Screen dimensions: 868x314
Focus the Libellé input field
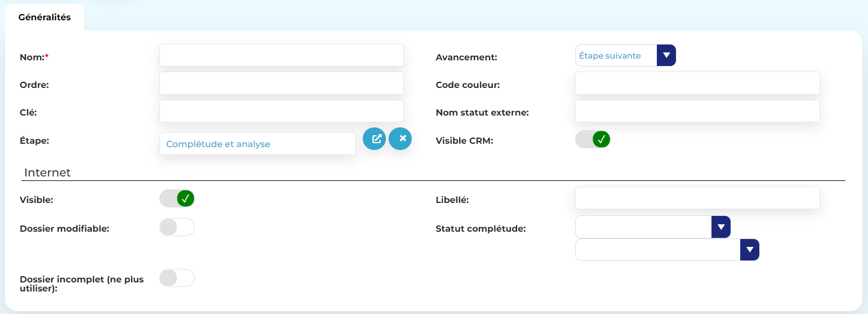697,198
